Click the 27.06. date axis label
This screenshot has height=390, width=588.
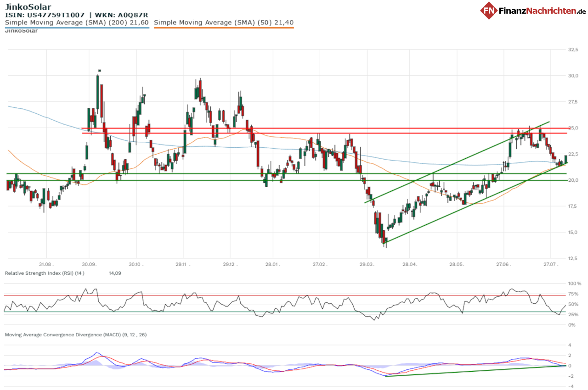pos(503,264)
